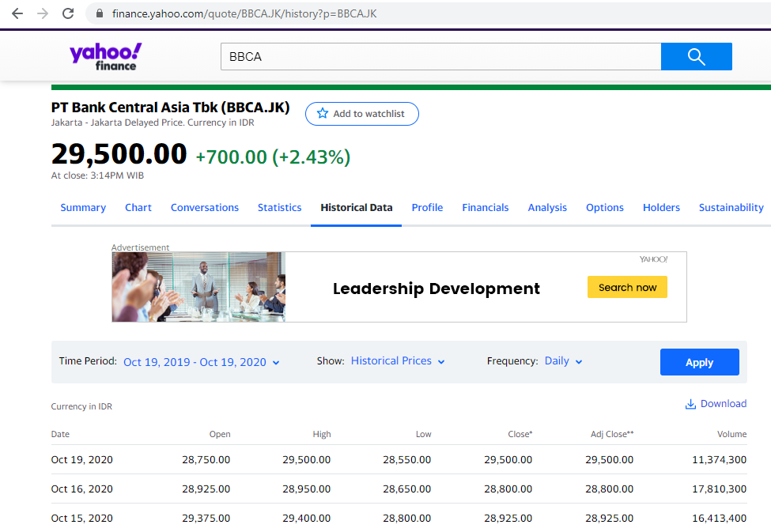This screenshot has width=771, height=532.
Task: Click the Advertisement label
Action: [x=140, y=247]
